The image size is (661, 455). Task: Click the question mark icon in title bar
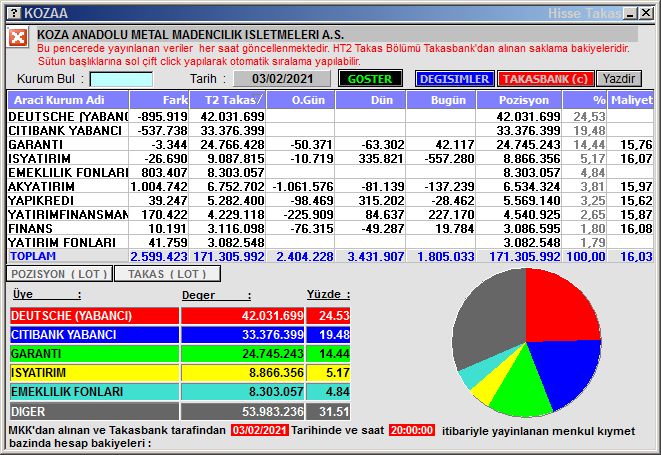14,13
